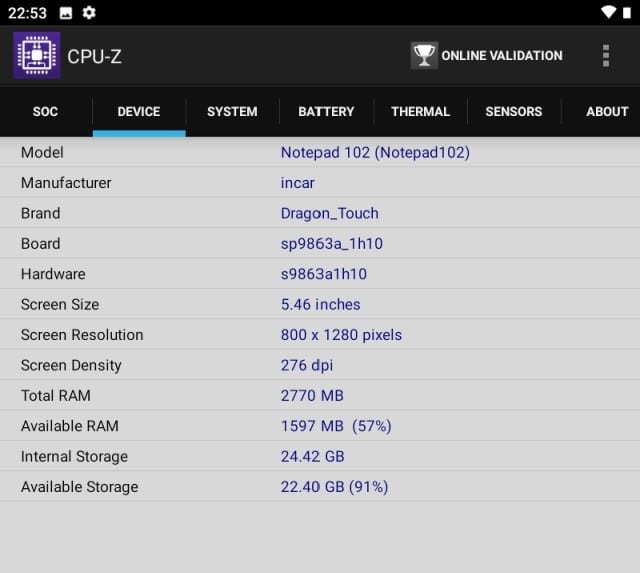The width and height of the screenshot is (640, 573).
Task: Switch to the SOC tab
Action: [x=45, y=111]
